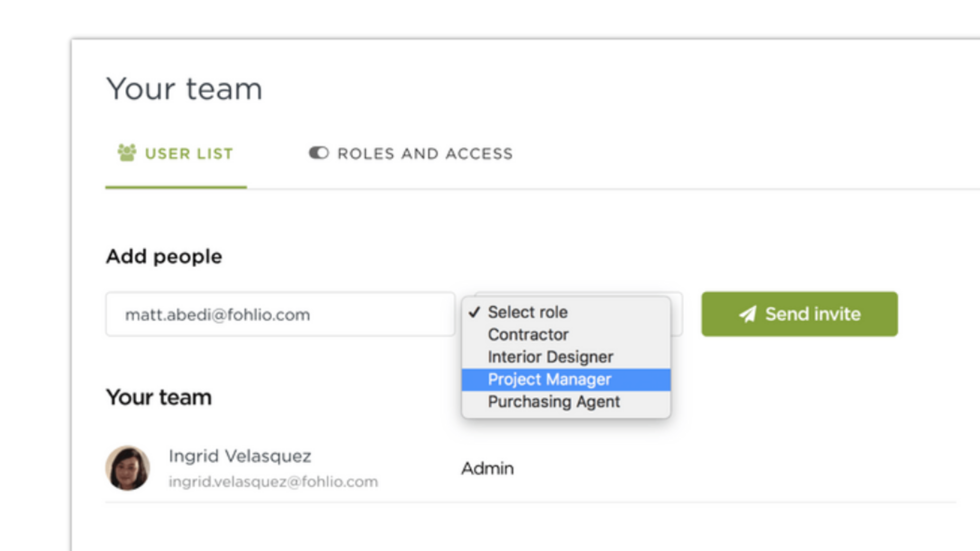Image resolution: width=980 pixels, height=551 pixels.
Task: Click the Send invite button
Action: (800, 314)
